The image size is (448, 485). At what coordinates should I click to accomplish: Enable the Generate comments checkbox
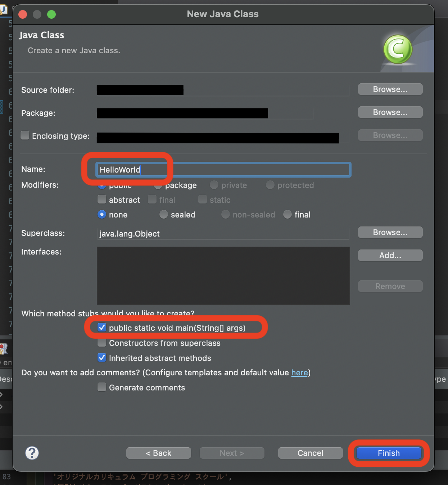(102, 387)
